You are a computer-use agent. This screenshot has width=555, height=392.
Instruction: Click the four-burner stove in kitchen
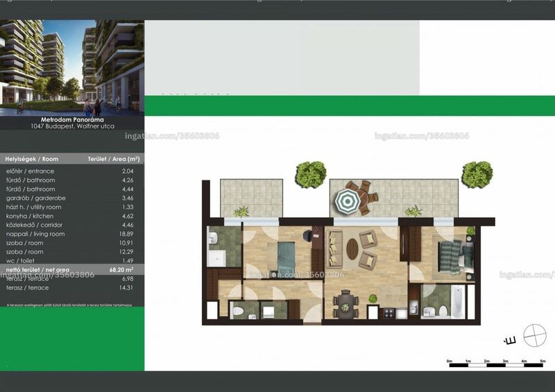pyautogui.click(x=389, y=313)
